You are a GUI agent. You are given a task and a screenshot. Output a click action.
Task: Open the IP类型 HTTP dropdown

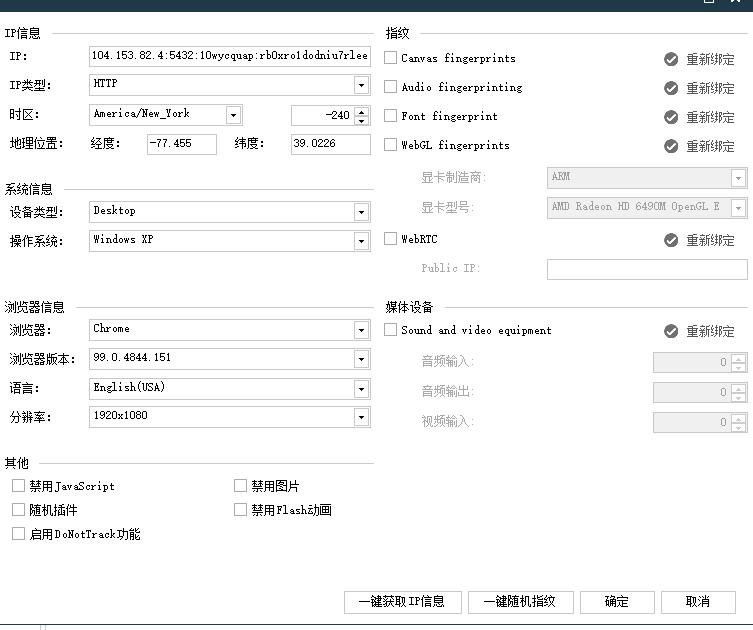click(361, 85)
